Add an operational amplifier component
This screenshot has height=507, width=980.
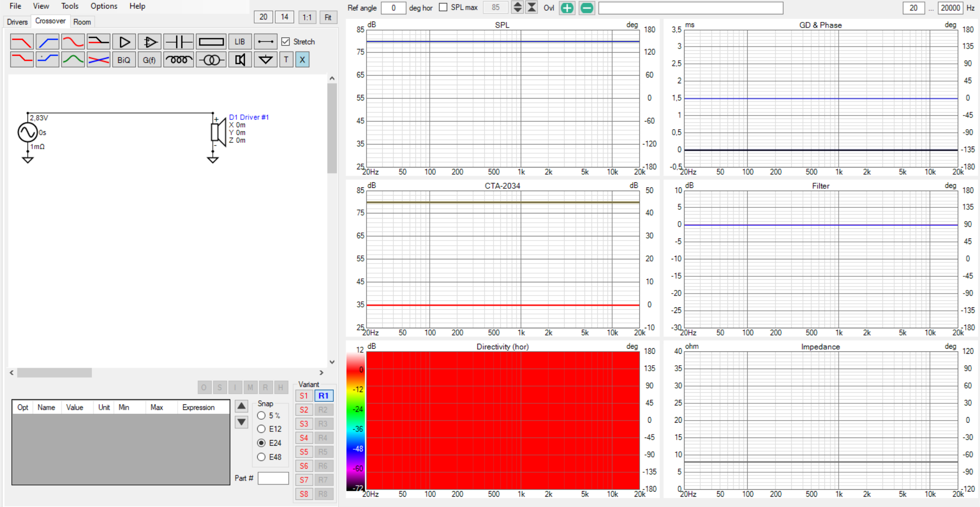pyautogui.click(x=150, y=42)
